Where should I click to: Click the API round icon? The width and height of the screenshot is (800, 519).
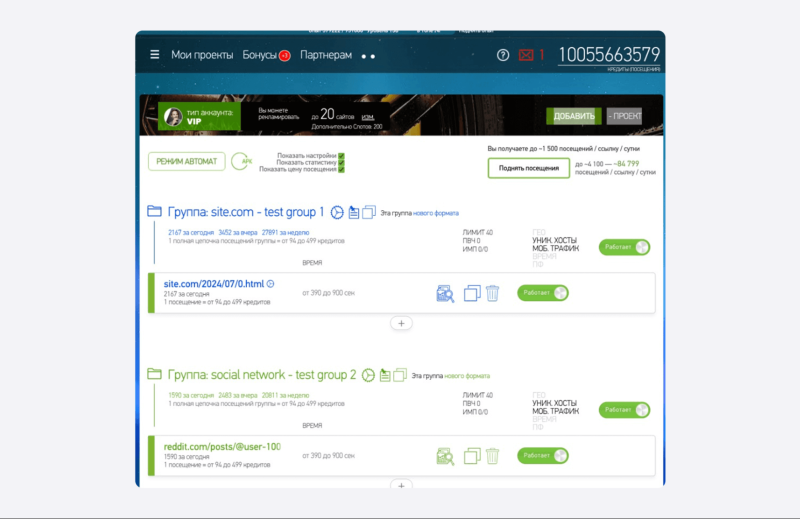coord(241,161)
